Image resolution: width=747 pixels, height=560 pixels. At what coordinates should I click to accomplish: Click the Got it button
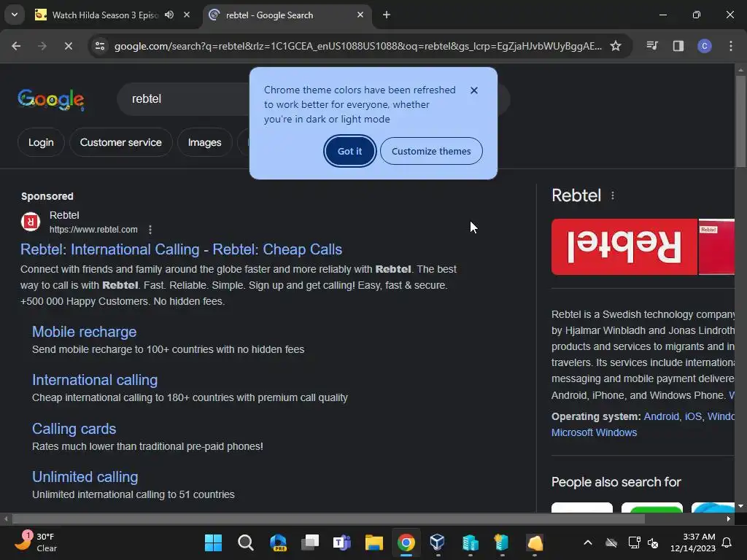click(x=349, y=151)
